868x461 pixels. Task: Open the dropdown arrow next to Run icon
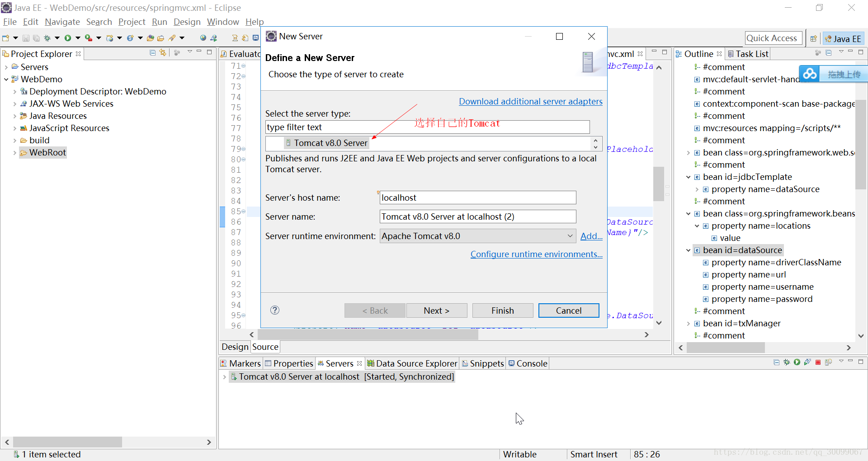78,38
